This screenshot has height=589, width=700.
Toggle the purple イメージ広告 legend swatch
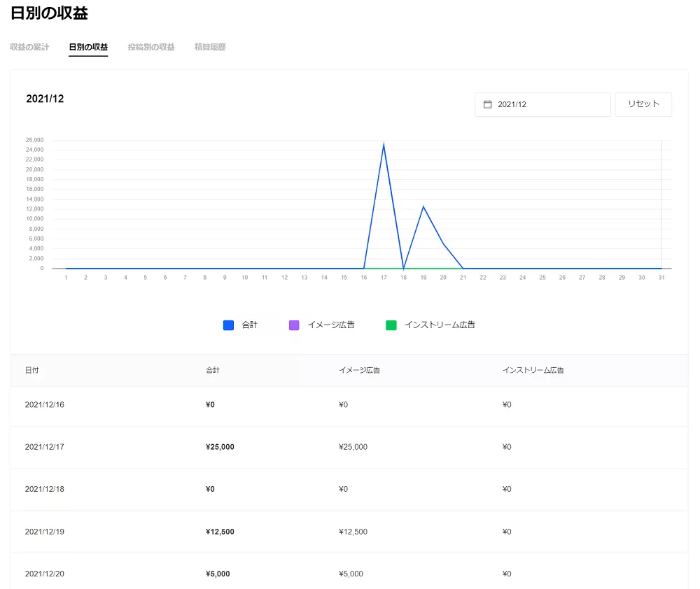pyautogui.click(x=294, y=325)
